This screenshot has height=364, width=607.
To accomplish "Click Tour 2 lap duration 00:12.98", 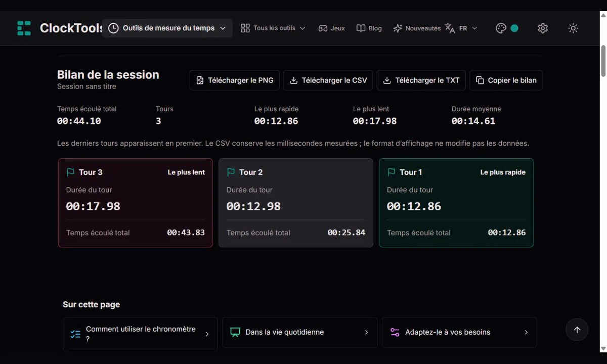I will point(253,206).
